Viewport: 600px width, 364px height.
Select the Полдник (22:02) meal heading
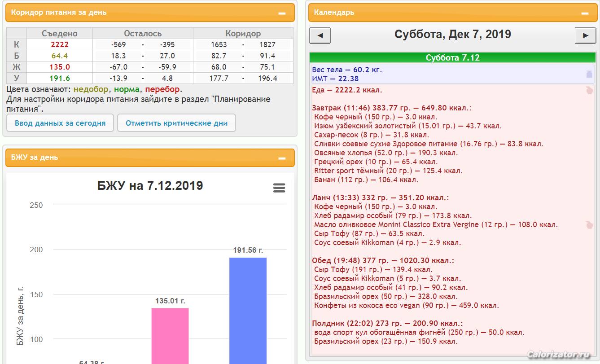[387, 324]
